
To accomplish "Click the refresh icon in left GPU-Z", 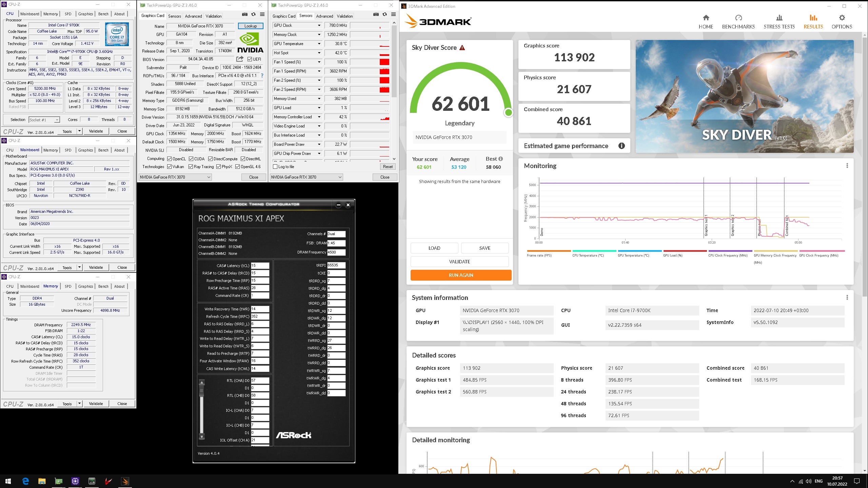I will (253, 14).
